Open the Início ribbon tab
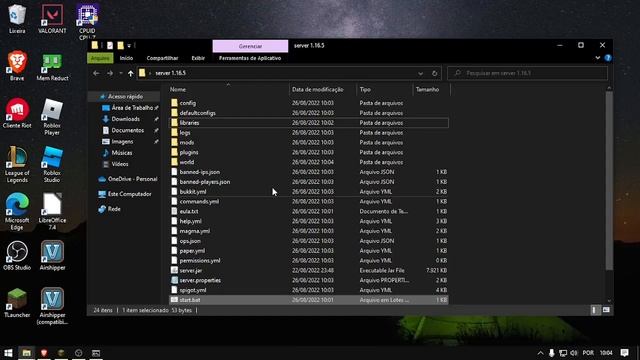 point(126,58)
